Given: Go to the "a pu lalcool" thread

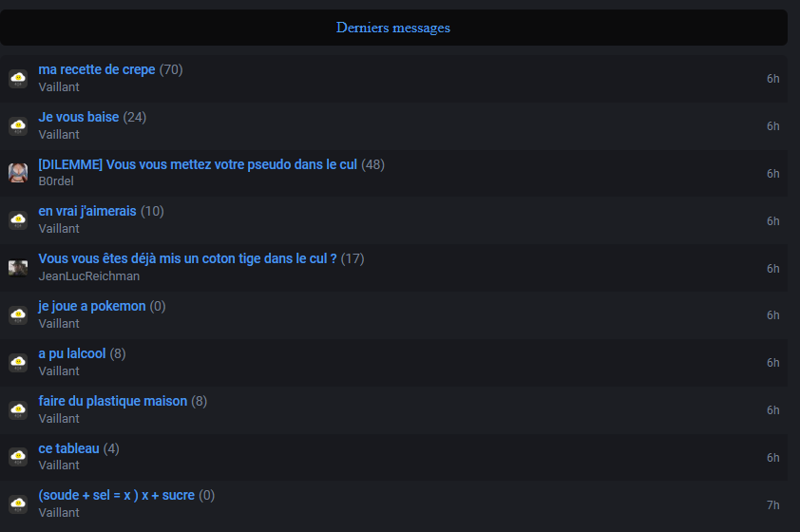Looking at the screenshot, I should click(x=72, y=353).
